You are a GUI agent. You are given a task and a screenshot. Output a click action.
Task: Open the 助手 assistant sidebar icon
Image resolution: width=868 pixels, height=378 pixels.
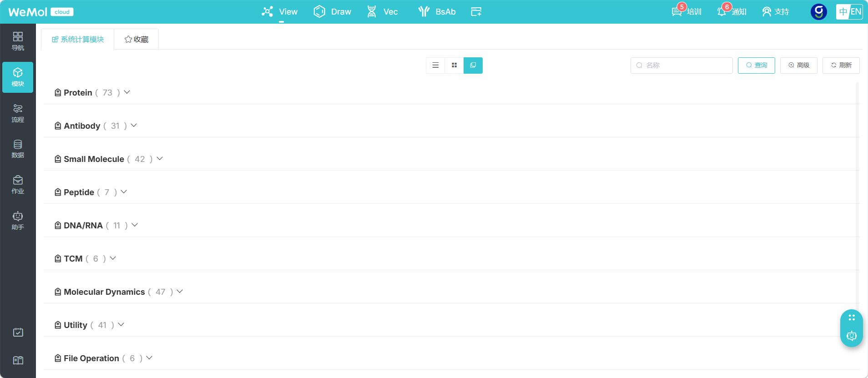point(18,221)
